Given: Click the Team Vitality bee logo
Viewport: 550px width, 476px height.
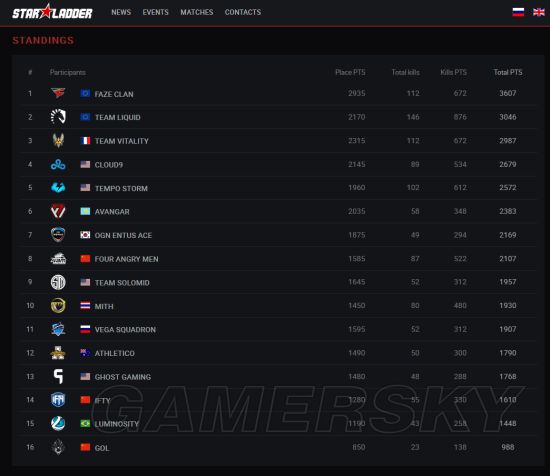Looking at the screenshot, I should pyautogui.click(x=58, y=140).
